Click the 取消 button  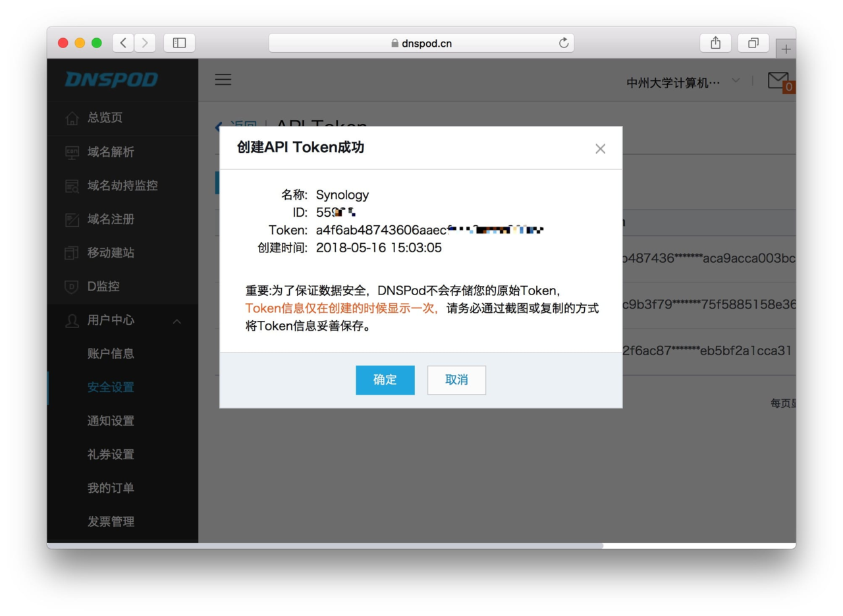pos(456,380)
